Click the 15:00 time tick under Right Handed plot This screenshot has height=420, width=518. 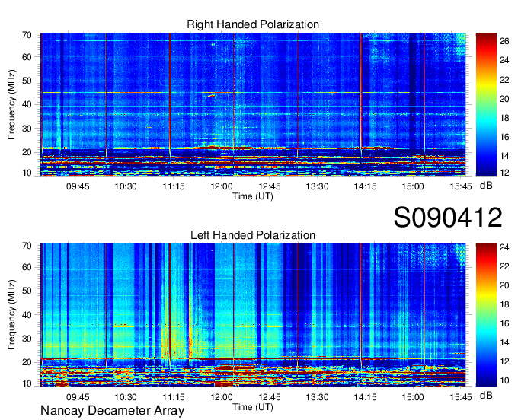413,186
